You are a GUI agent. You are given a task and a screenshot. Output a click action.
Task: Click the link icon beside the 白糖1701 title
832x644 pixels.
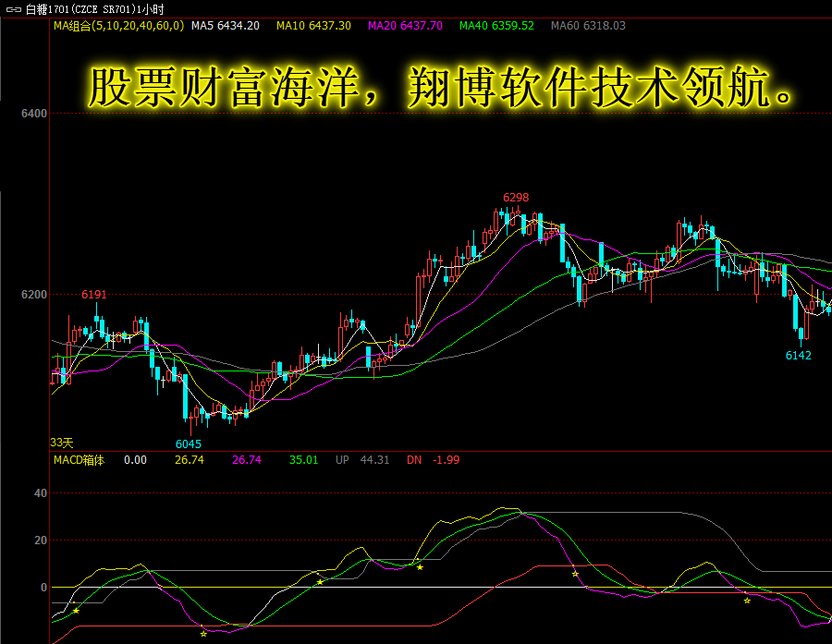click(x=13, y=9)
